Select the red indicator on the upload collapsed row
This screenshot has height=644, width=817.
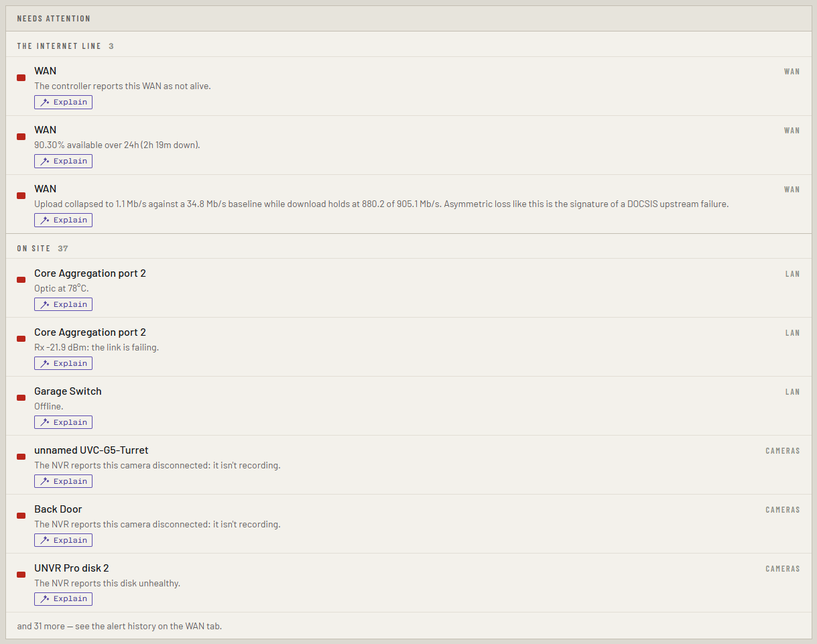(21, 196)
